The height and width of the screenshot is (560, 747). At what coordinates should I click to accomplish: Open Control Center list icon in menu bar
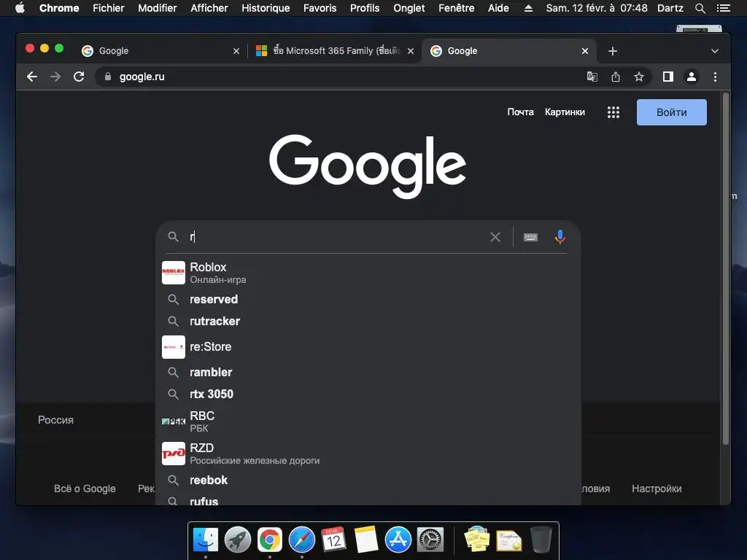[x=723, y=8]
